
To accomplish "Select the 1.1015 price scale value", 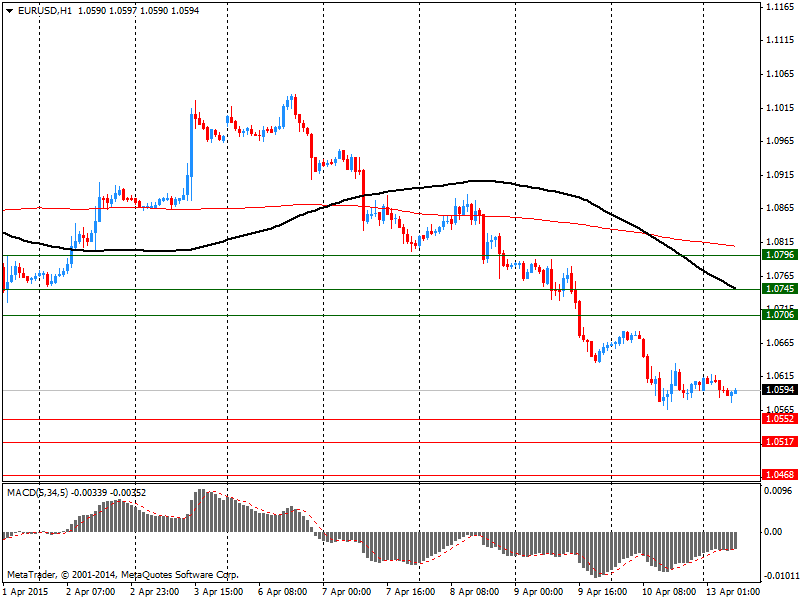I will pos(780,108).
